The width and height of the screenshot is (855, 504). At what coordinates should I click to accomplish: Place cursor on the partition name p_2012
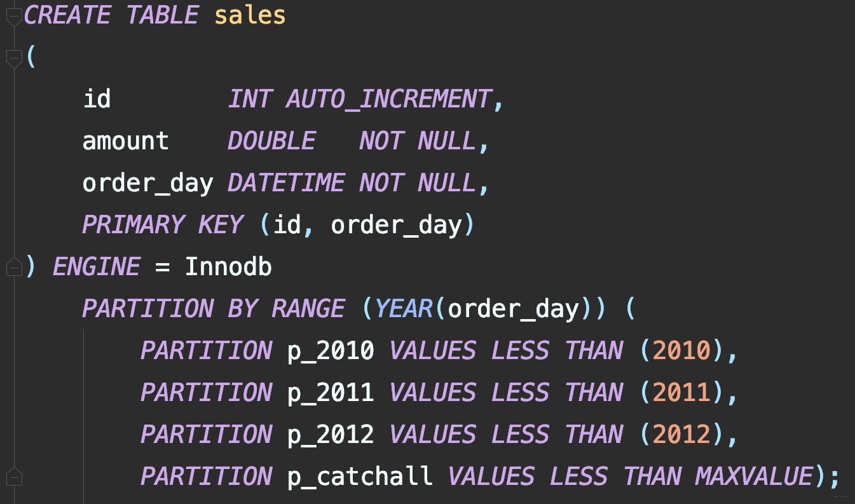331,435
